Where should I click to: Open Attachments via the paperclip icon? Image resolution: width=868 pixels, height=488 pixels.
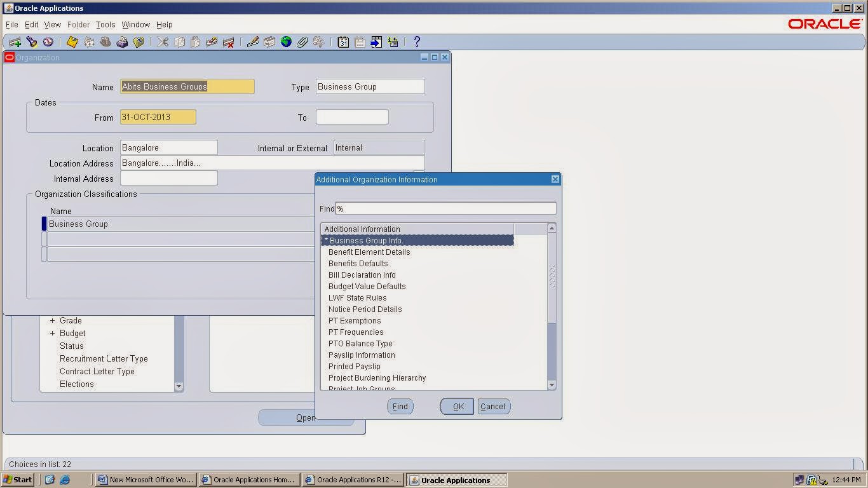pos(302,42)
